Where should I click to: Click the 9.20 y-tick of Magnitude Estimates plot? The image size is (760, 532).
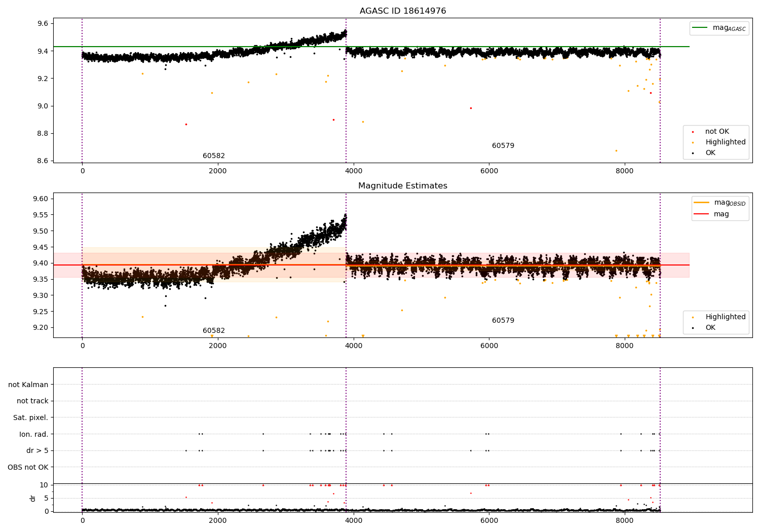point(41,328)
